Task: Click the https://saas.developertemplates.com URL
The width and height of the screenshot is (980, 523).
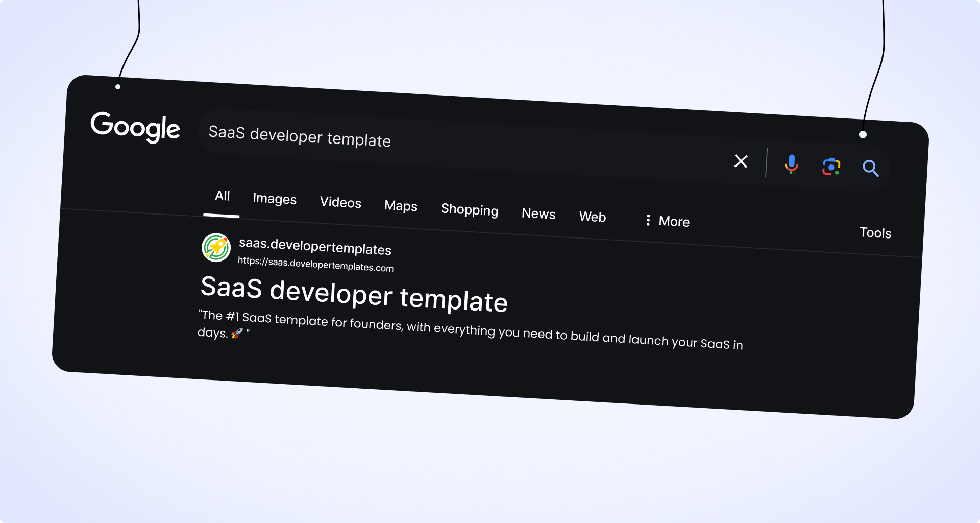Action: (x=315, y=264)
